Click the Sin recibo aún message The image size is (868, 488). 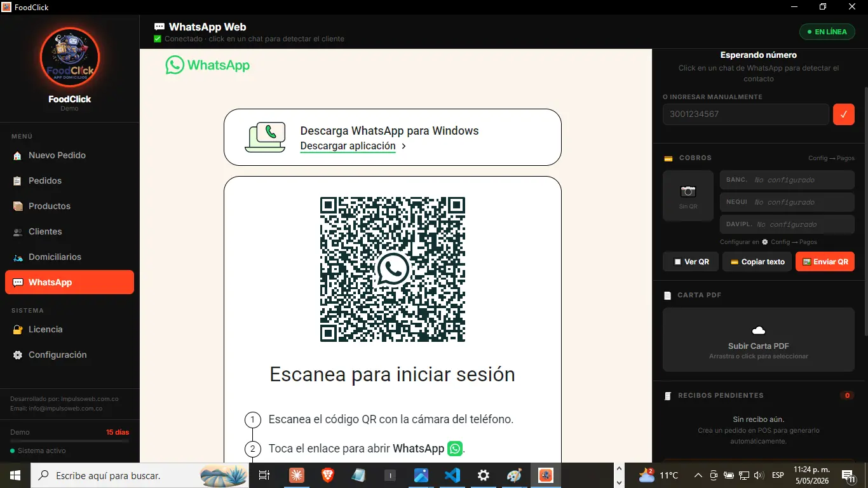[x=759, y=419]
